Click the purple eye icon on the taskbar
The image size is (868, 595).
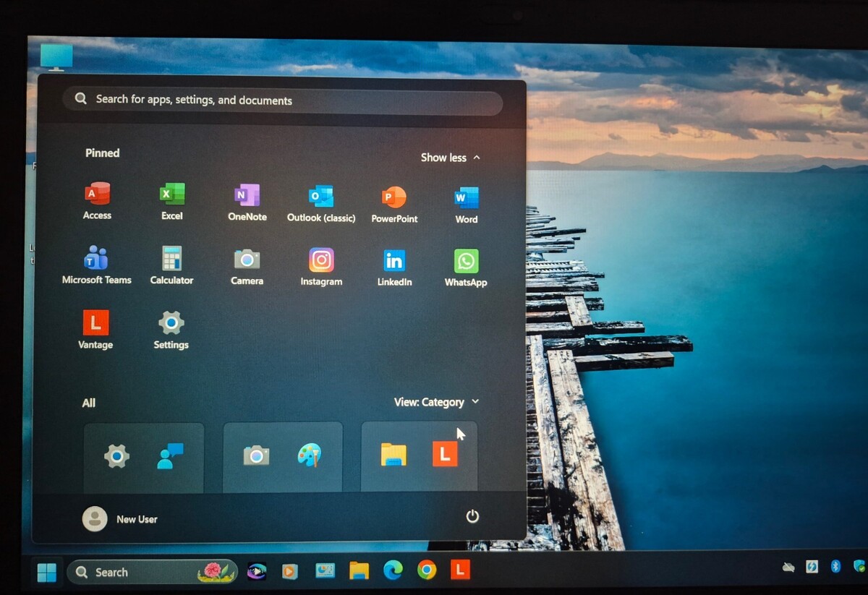tap(256, 571)
